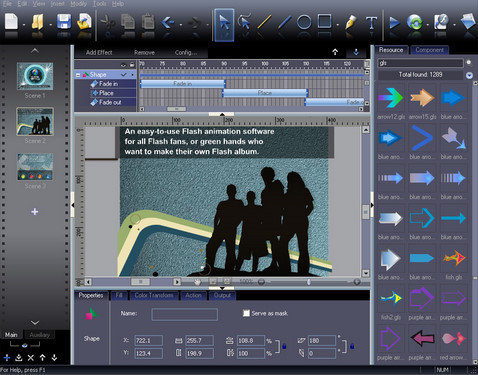The image size is (478, 375).
Task: Select the Text tool
Action: click(371, 23)
